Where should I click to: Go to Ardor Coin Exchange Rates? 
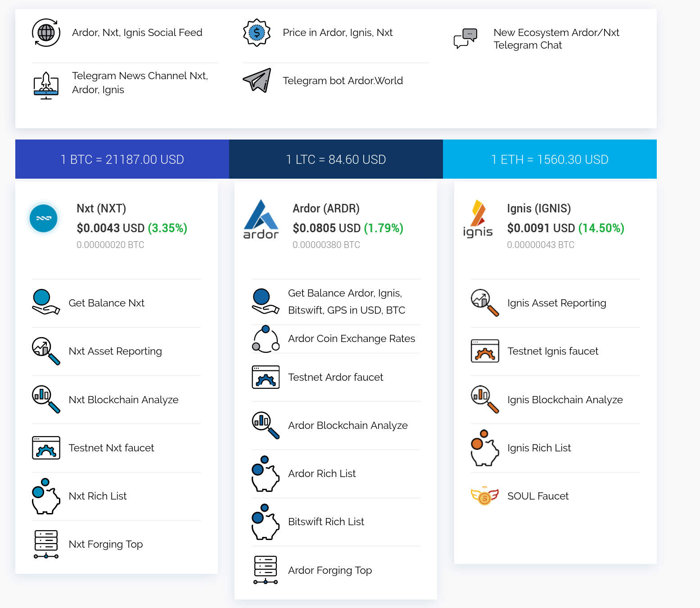coord(351,339)
